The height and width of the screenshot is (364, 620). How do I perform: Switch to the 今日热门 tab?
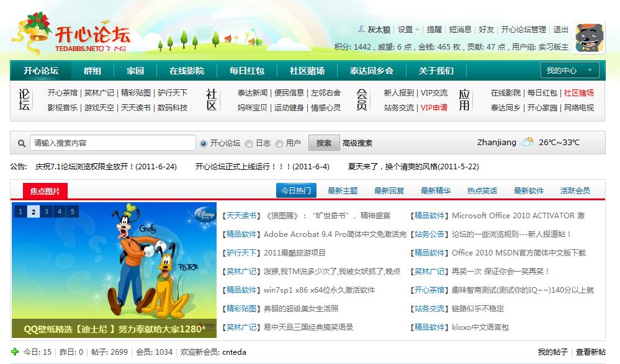click(x=296, y=190)
